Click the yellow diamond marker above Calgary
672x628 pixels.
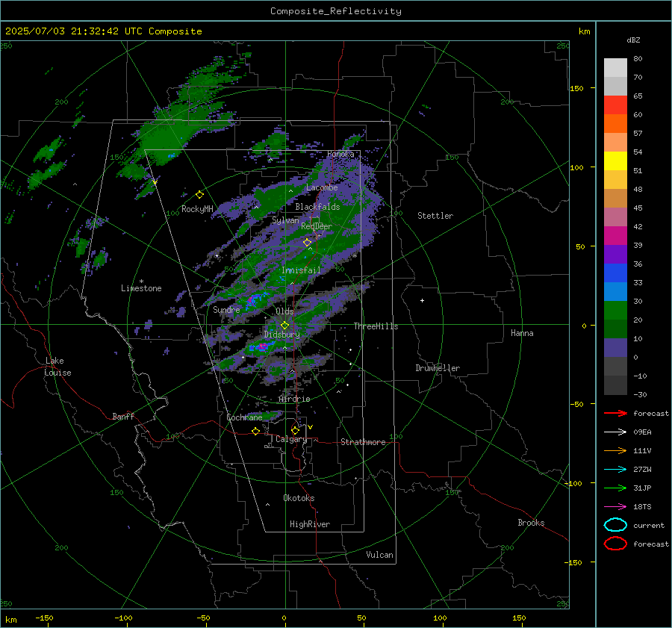point(295,430)
